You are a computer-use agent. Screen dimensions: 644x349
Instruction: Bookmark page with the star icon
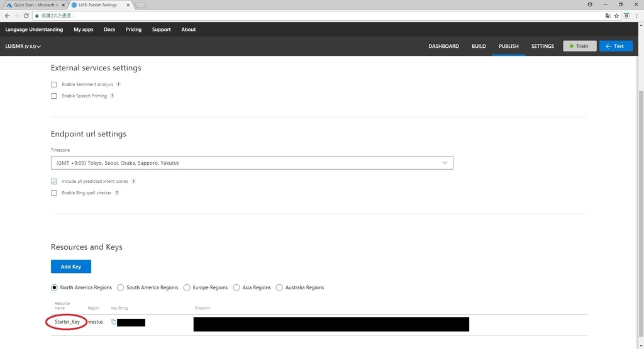click(616, 16)
